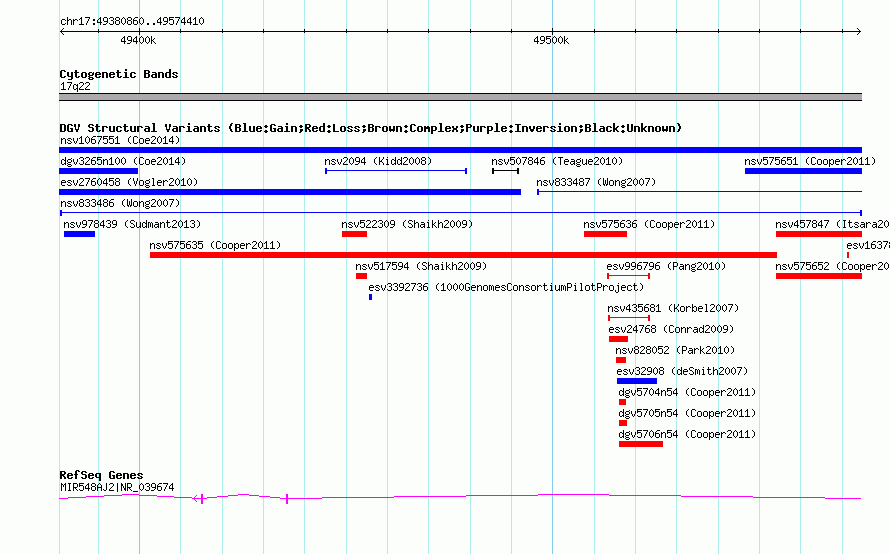Click dgv5706n54 (Cooper2011) label
Screen dimensions: 890x554
click(x=687, y=434)
